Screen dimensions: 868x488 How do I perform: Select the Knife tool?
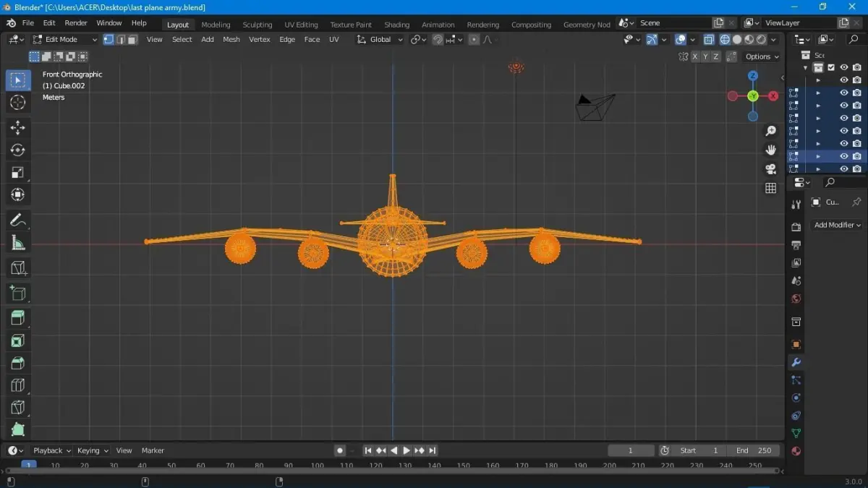18,408
